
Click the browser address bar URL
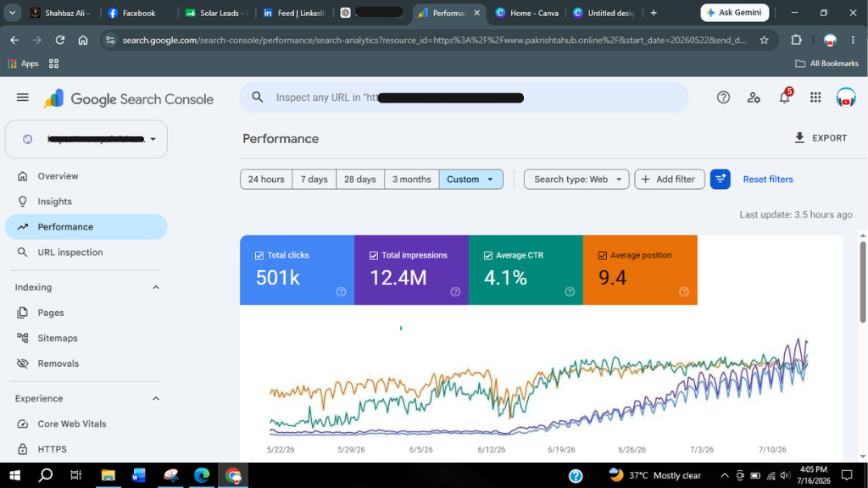[x=435, y=40]
